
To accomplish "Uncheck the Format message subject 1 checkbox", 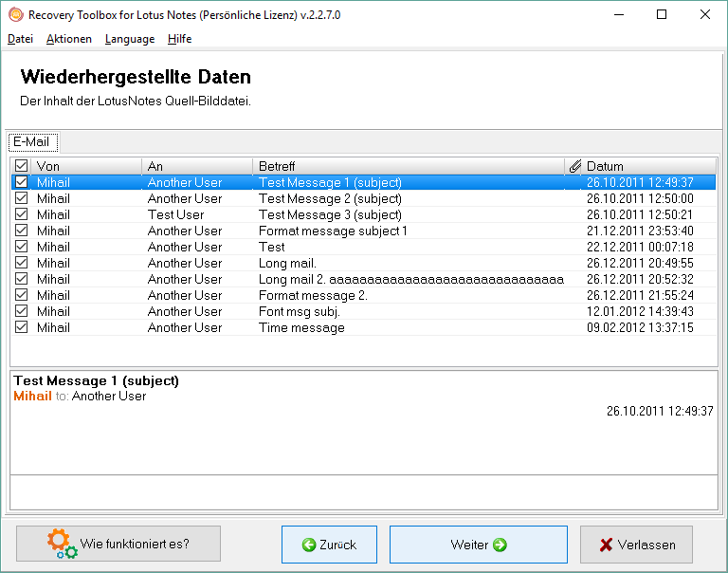I will [22, 230].
